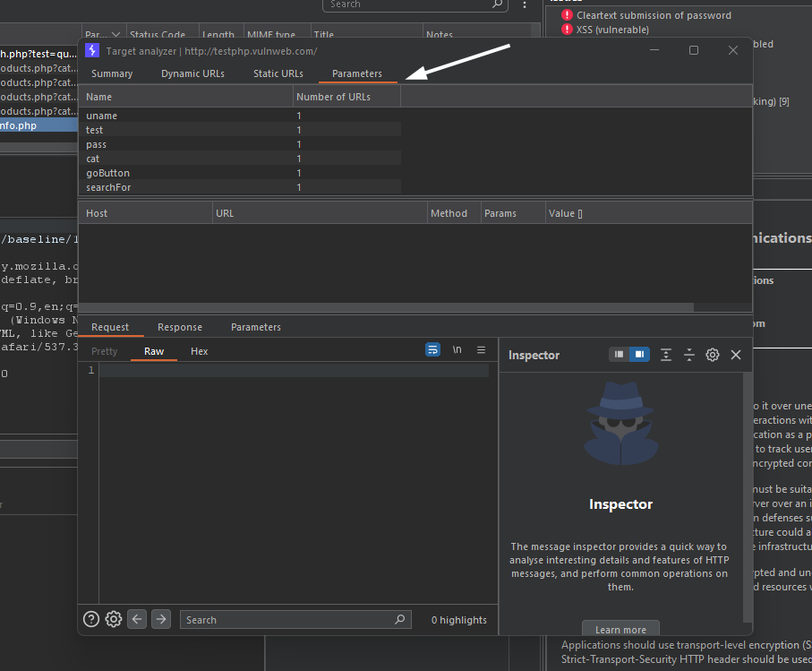Viewport: 812px width, 671px height.
Task: Open the search settings gear beside the help icon
Action: (x=114, y=619)
